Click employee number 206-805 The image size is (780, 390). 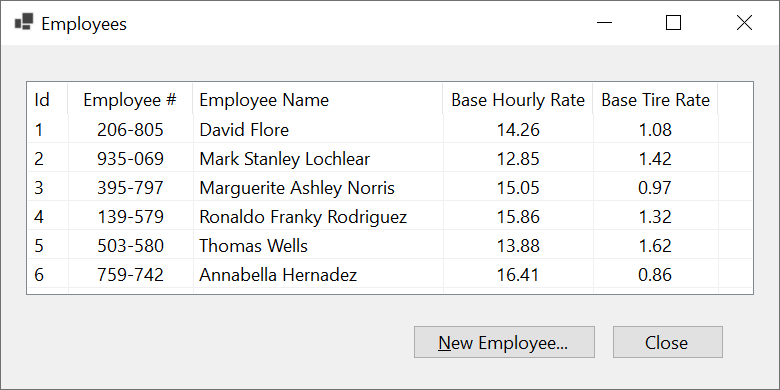pos(130,130)
